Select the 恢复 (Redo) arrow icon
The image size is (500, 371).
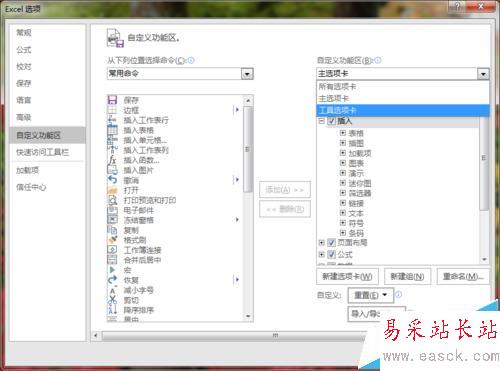pyautogui.click(x=112, y=280)
